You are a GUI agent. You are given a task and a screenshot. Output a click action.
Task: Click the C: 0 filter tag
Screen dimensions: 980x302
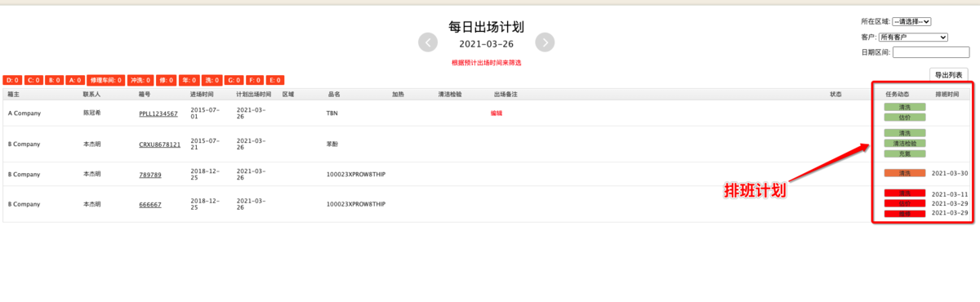click(33, 80)
